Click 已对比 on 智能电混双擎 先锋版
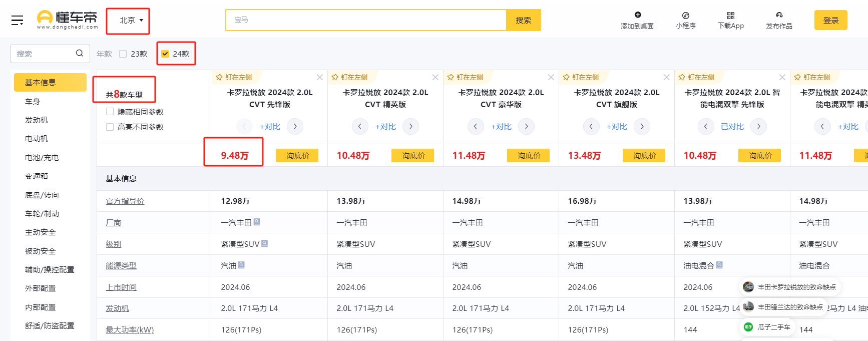Image resolution: width=868 pixels, height=341 pixels. click(732, 127)
